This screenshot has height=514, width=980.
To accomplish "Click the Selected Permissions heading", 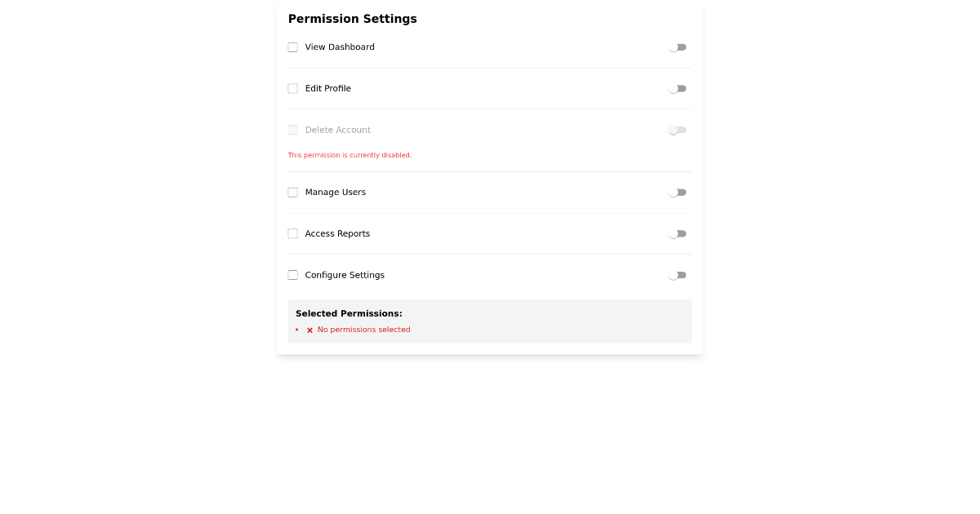I will [349, 313].
